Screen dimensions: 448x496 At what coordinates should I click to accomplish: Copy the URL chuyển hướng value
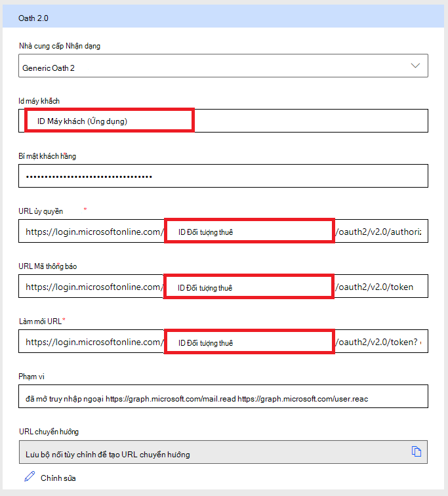416,451
